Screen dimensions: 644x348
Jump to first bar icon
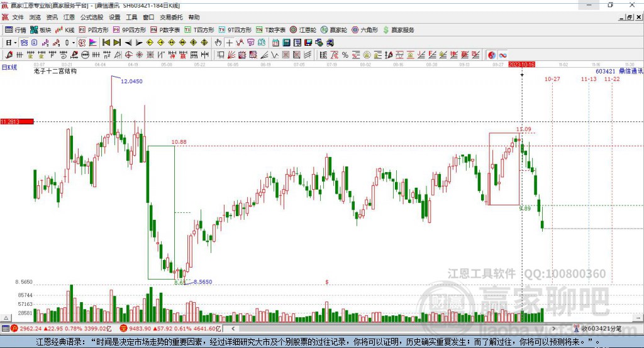(106, 43)
